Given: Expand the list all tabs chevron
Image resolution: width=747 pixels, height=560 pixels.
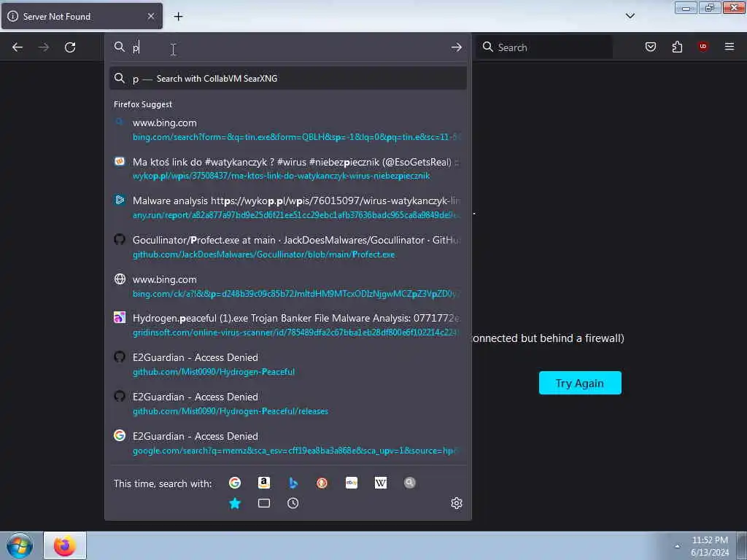Looking at the screenshot, I should pos(630,16).
